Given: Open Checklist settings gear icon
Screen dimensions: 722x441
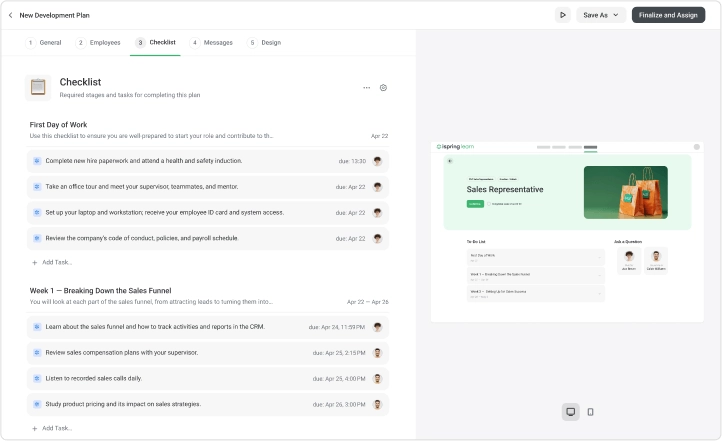Looking at the screenshot, I should 383,87.
